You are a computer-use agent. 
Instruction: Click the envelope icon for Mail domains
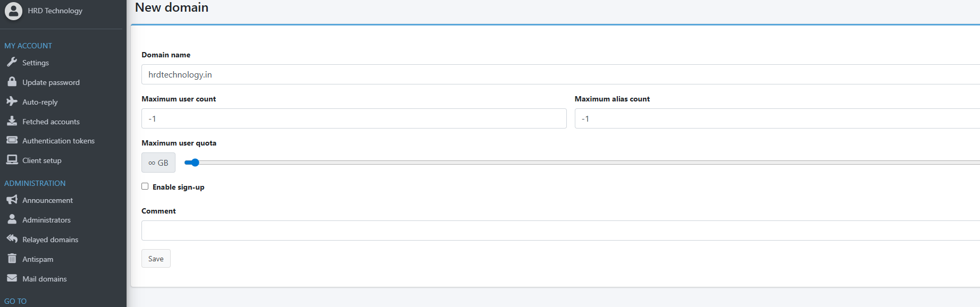(12, 278)
